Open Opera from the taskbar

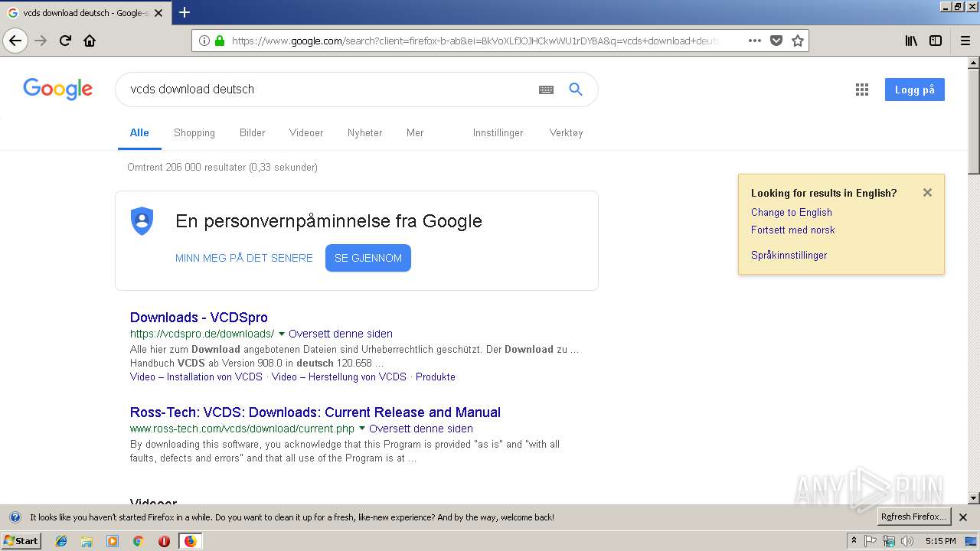coord(164,541)
